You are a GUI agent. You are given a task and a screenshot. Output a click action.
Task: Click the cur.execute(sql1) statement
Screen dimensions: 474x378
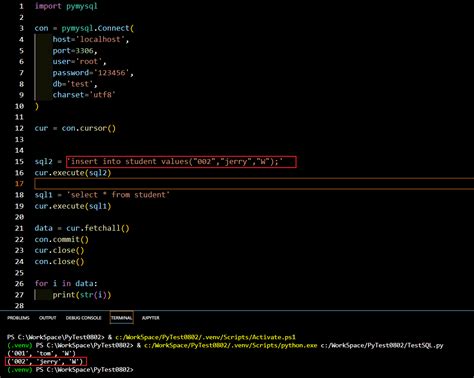73,206
